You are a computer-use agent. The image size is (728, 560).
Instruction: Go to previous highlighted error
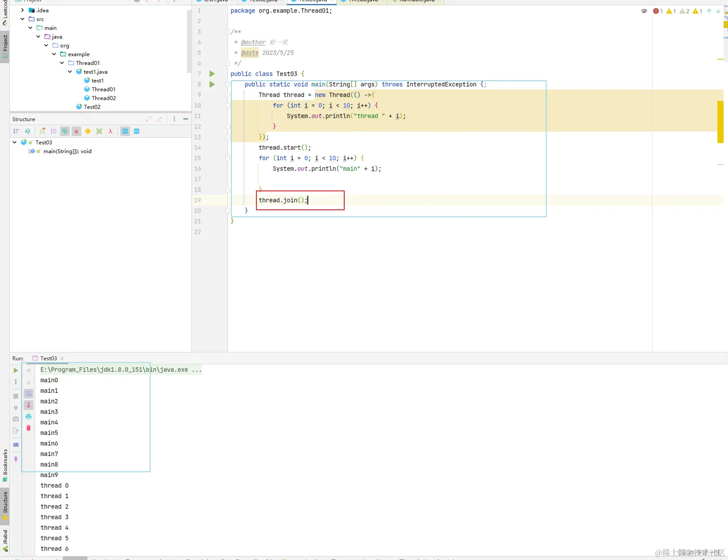pyautogui.click(x=709, y=11)
